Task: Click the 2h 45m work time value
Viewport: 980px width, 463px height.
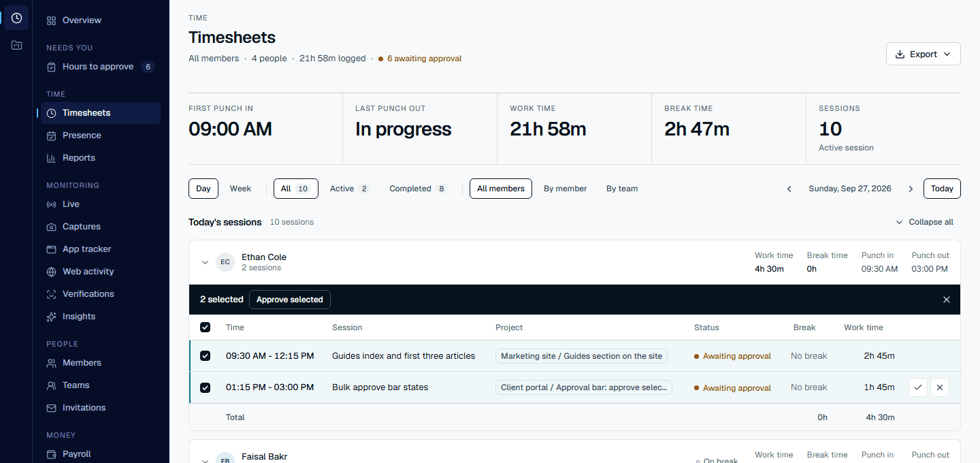Action: (x=879, y=356)
